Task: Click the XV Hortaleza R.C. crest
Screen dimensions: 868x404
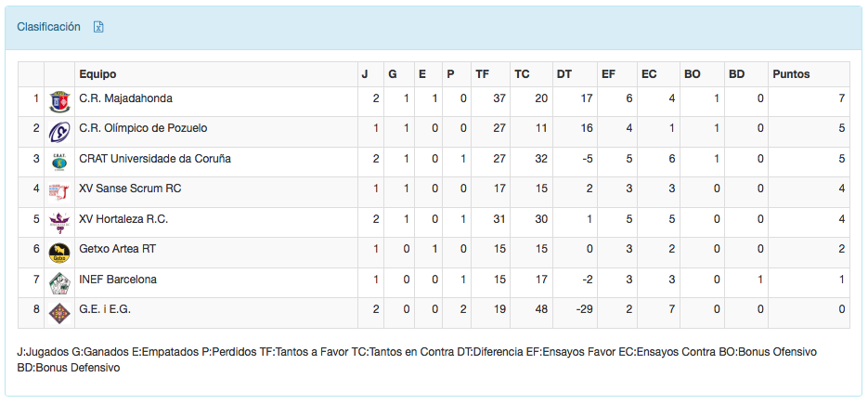Action: [x=59, y=221]
